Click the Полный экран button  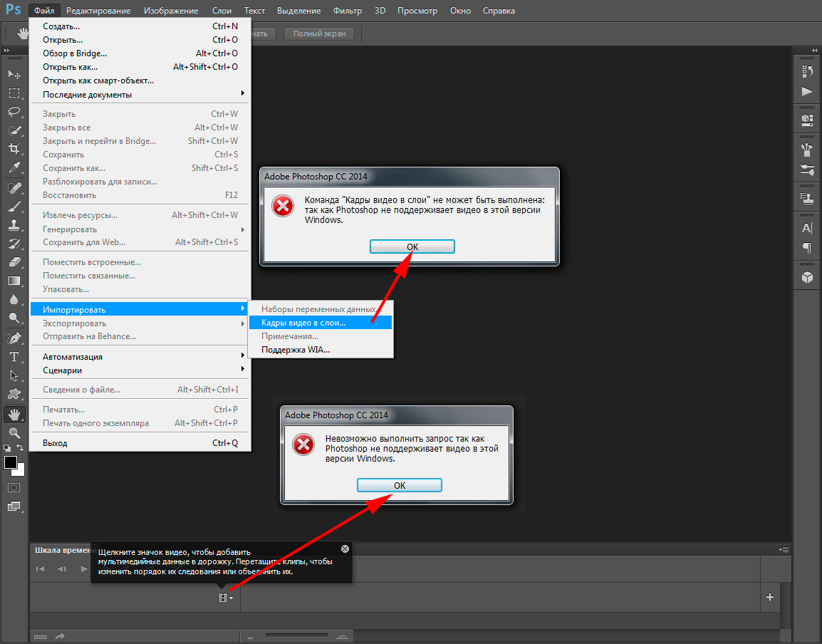[319, 33]
